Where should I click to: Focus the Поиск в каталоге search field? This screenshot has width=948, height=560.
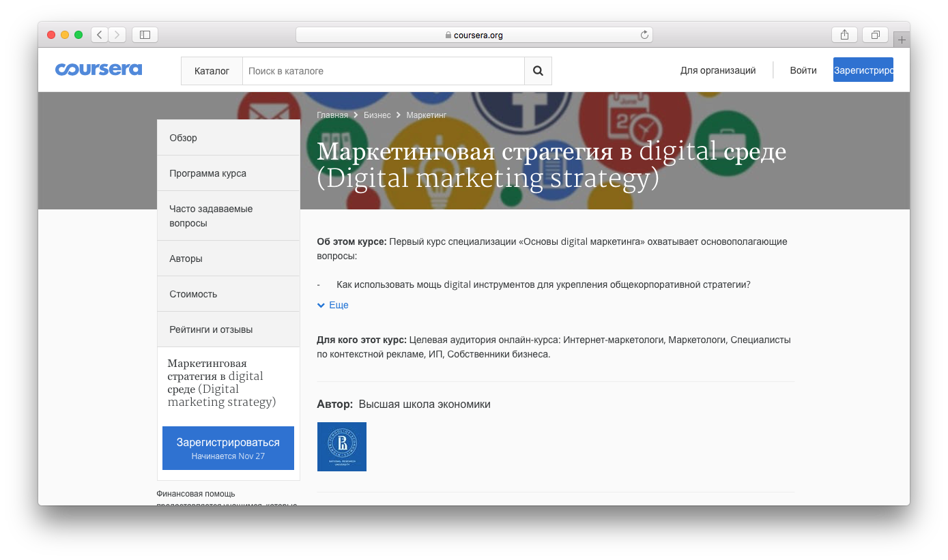[384, 71]
